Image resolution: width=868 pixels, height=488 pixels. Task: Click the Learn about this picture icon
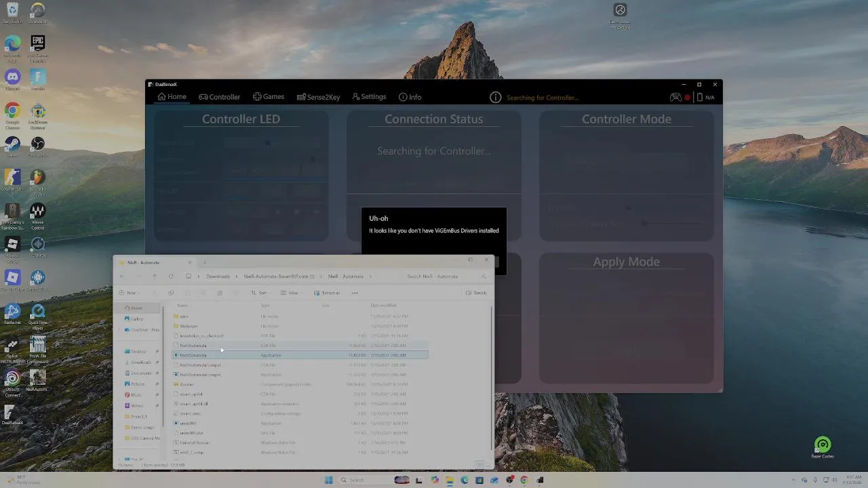click(x=620, y=16)
